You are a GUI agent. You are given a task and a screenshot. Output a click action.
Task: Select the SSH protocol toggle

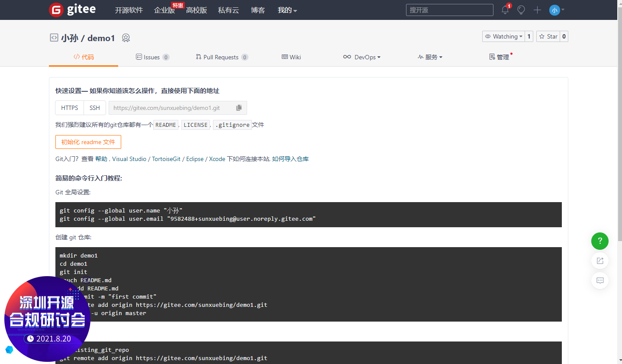pyautogui.click(x=95, y=108)
